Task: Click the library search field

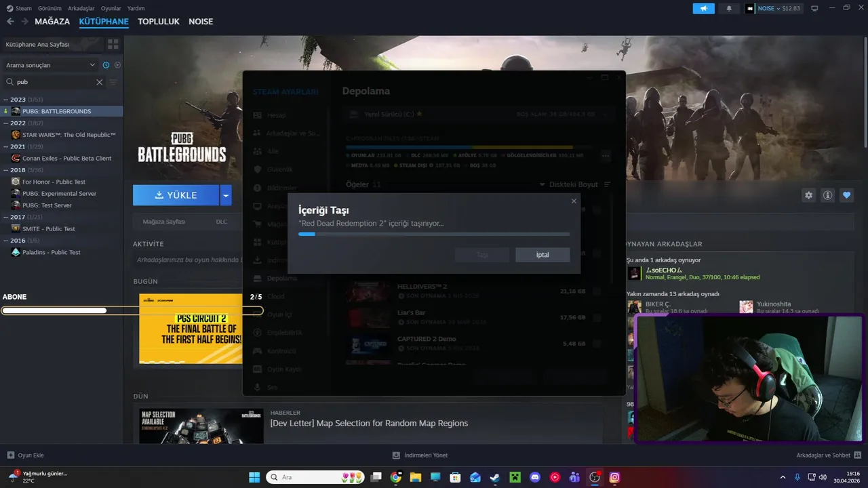Action: tap(54, 82)
